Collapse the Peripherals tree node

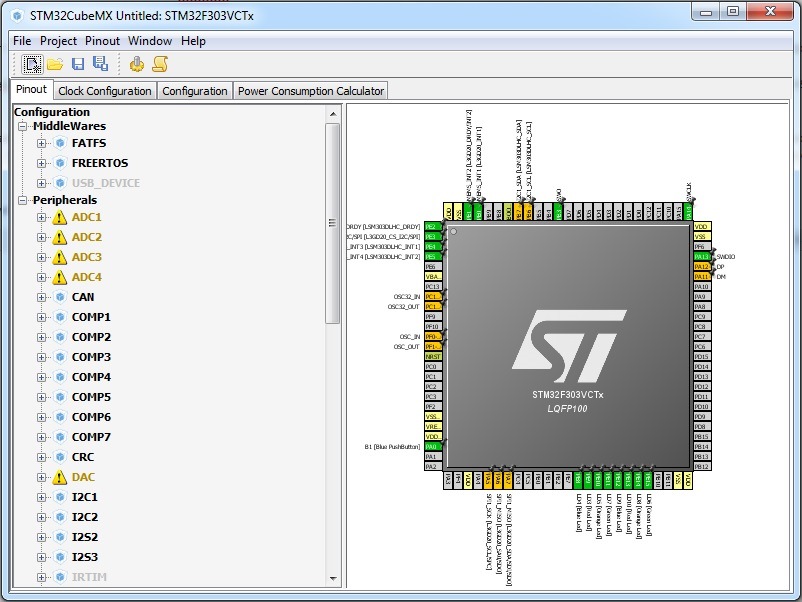tap(23, 201)
